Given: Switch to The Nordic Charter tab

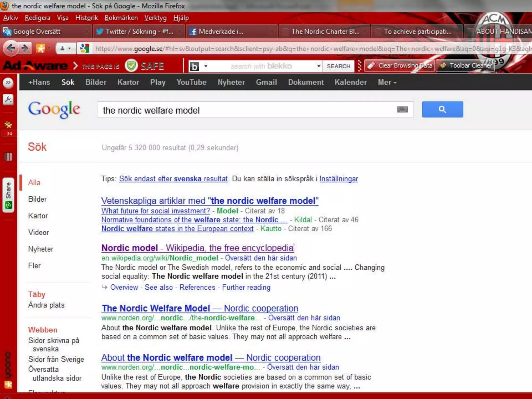Looking at the screenshot, I should [325, 31].
